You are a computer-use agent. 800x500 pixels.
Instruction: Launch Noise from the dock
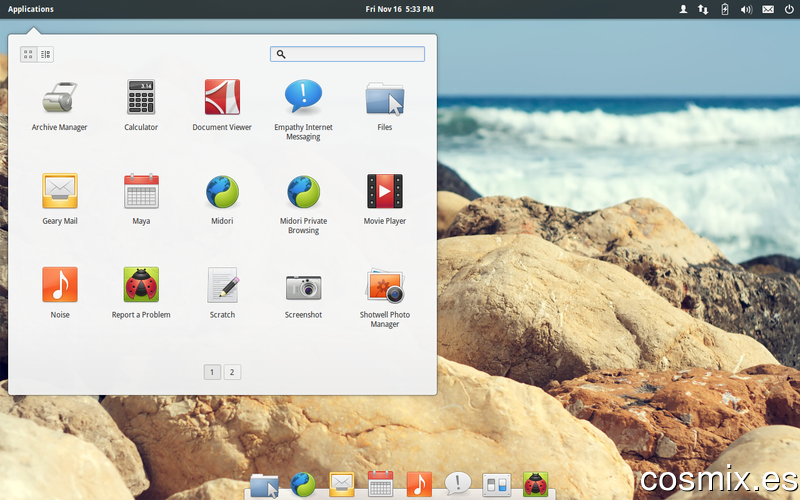point(419,484)
